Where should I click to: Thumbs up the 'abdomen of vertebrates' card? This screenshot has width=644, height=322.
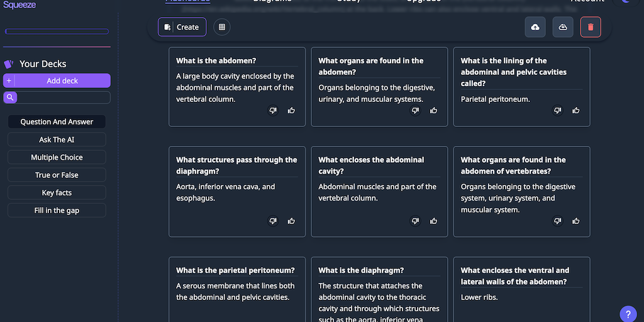[576, 221]
